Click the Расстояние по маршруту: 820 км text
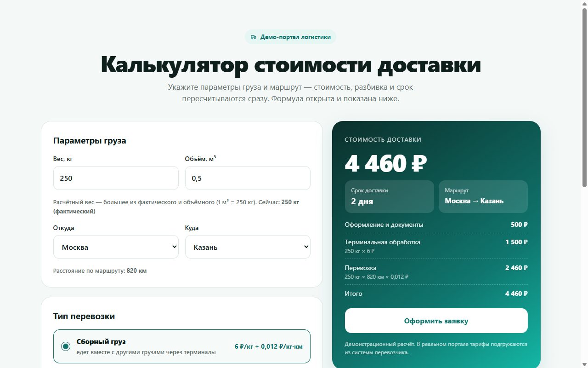 (x=100, y=271)
